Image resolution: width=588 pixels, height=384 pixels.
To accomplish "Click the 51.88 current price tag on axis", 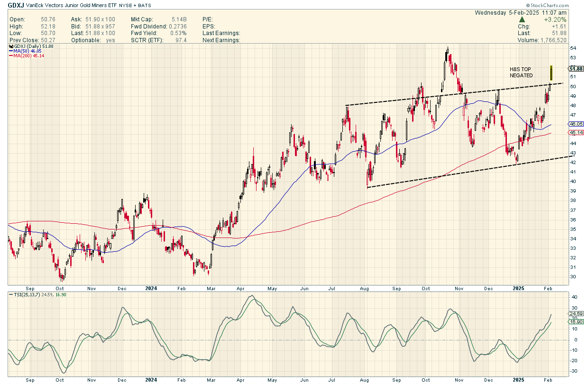I will coord(576,68).
